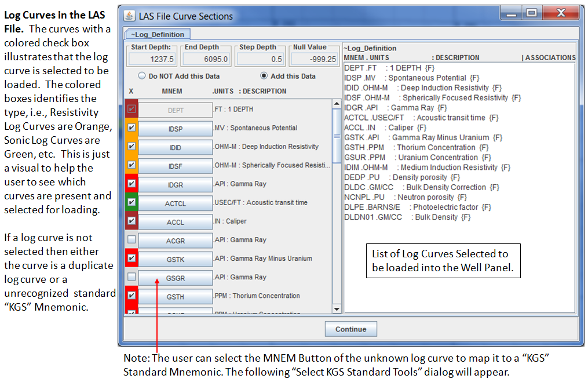
Task: Select 'ACTCL .USEC/FT : Acoustic transit time' line
Action: click(x=422, y=118)
